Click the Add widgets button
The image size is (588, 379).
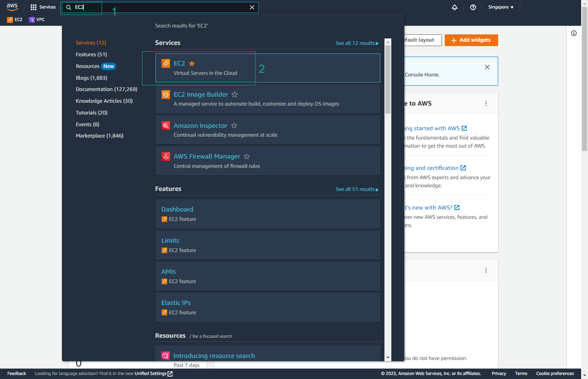(471, 40)
